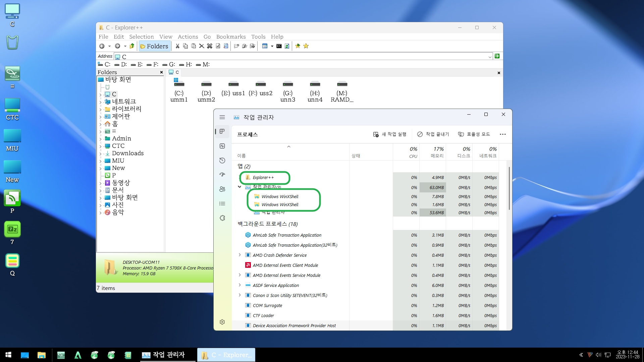
Task: Click the thin Delete X icon
Action: (x=202, y=46)
